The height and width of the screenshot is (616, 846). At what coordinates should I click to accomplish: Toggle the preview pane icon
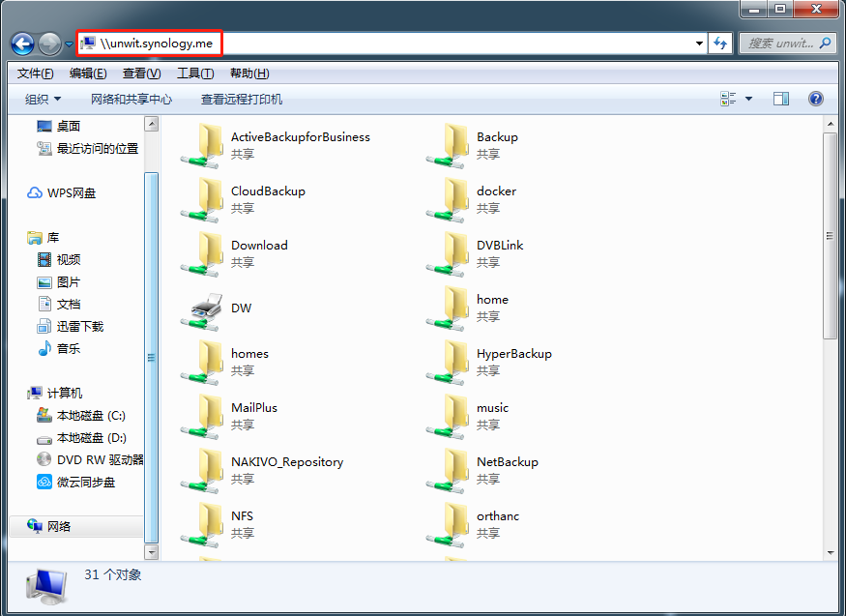pos(781,99)
